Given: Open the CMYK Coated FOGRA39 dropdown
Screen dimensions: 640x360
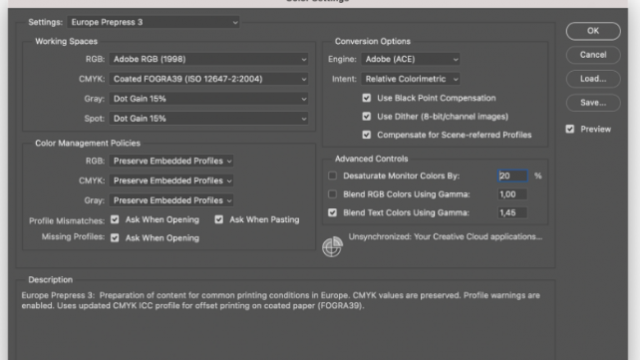Looking at the screenshot, I should pyautogui.click(x=209, y=79).
